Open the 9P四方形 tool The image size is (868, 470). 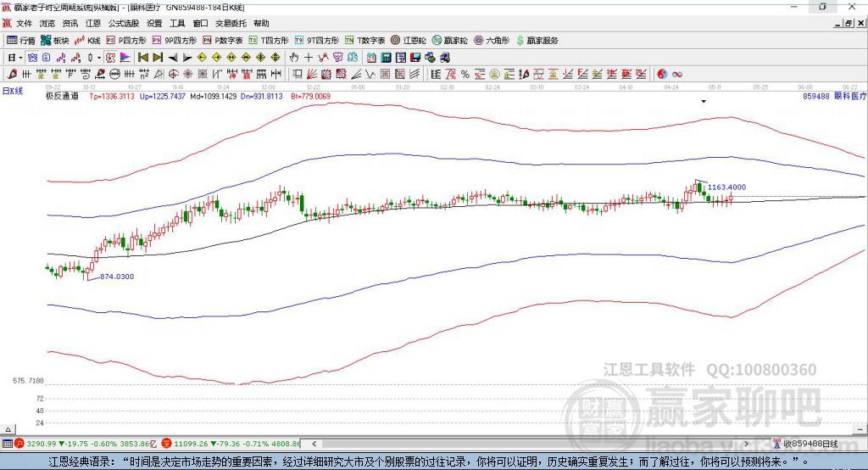point(175,41)
